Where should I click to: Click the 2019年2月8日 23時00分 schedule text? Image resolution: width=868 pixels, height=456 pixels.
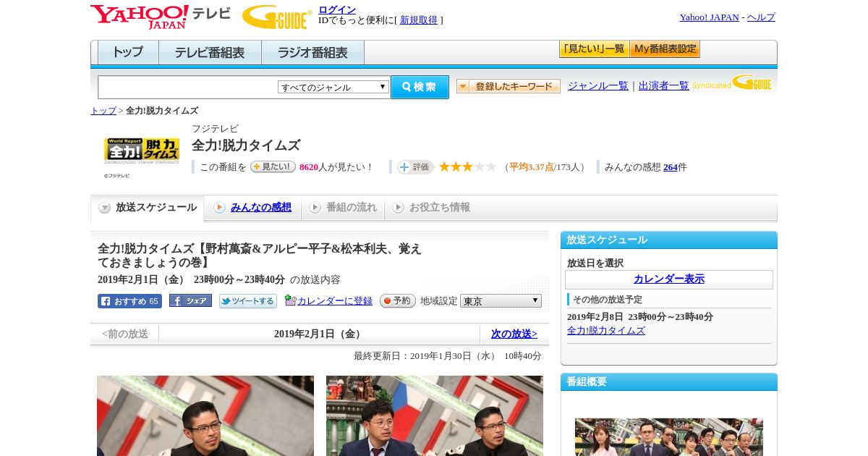pos(640,317)
